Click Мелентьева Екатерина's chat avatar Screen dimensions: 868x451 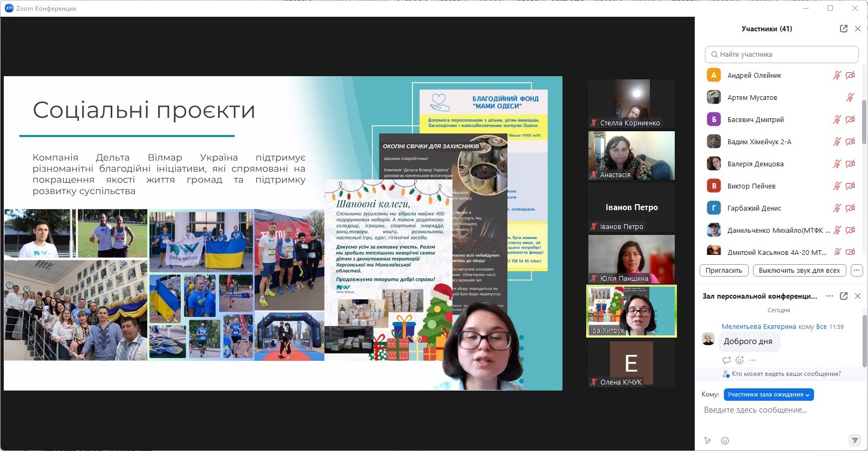(x=708, y=339)
